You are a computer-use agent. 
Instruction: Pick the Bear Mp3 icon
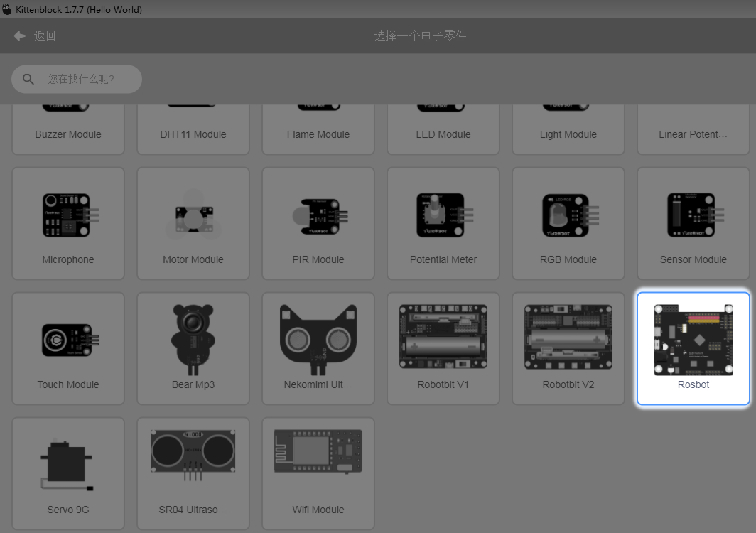[x=193, y=340]
